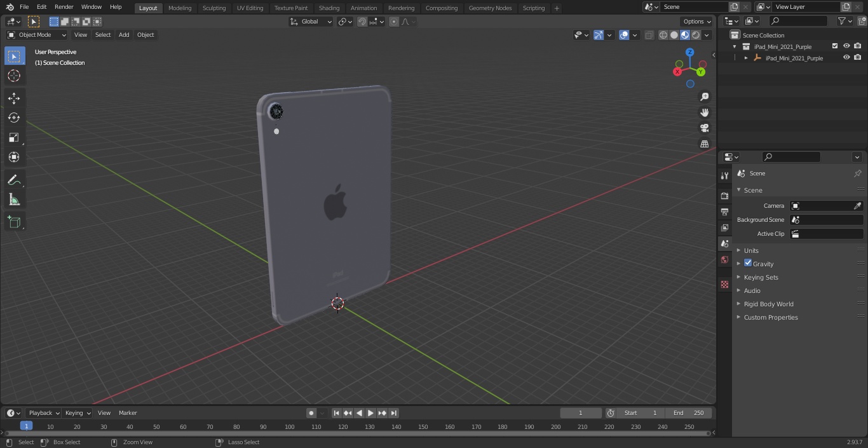
Task: Click the eyedropper next to Camera field
Action: (x=857, y=206)
